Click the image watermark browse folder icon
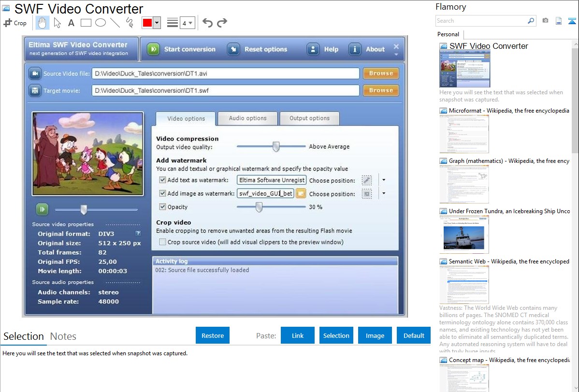 click(x=301, y=193)
